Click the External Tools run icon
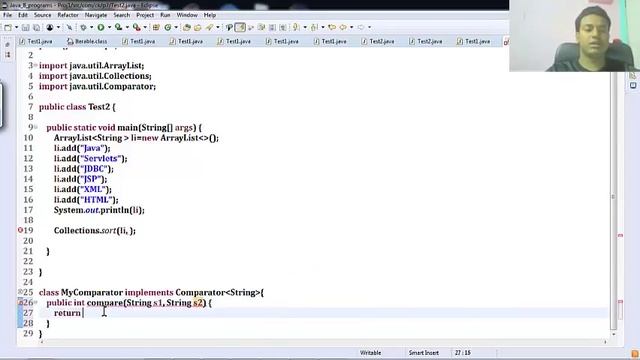Image resolution: width=640 pixels, height=360 pixels. click(137, 27)
